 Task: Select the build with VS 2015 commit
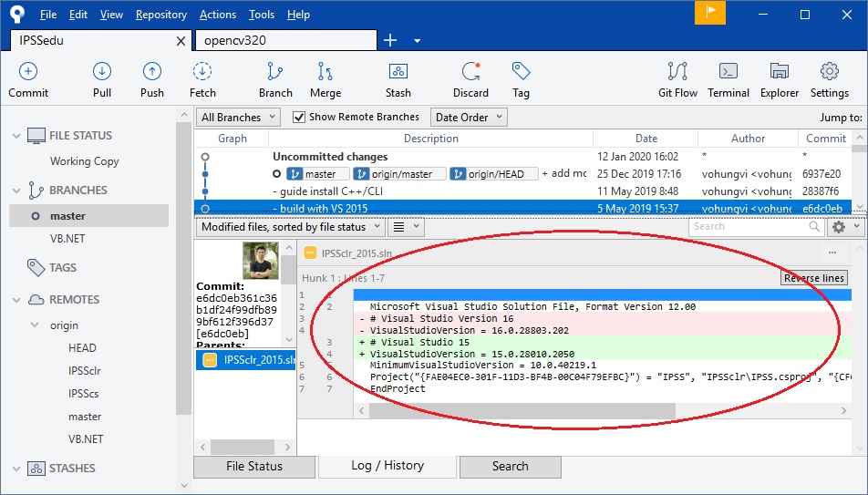(x=523, y=208)
